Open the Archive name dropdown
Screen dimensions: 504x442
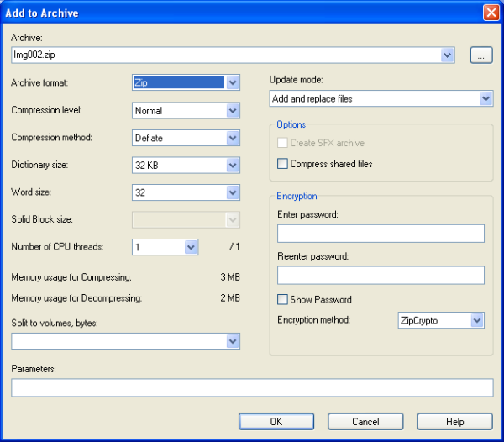click(x=448, y=55)
